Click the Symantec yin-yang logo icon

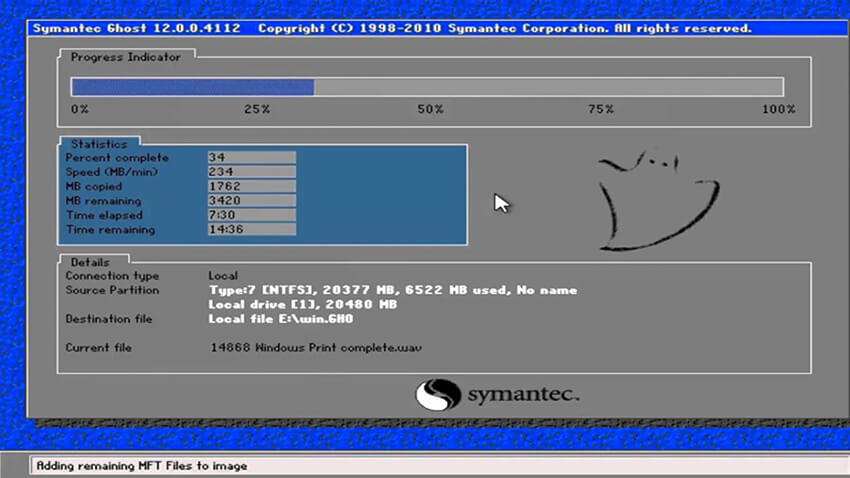coord(436,395)
